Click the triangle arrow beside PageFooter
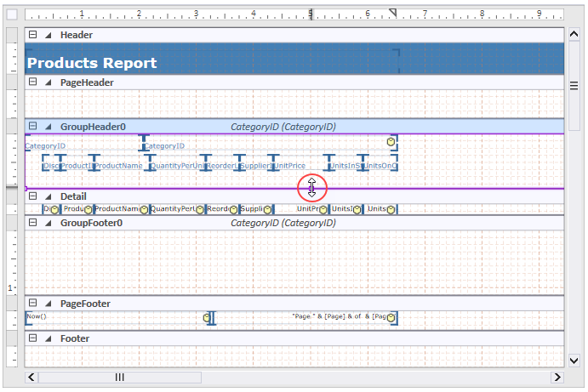Image resolution: width=588 pixels, height=392 pixels. click(x=48, y=304)
